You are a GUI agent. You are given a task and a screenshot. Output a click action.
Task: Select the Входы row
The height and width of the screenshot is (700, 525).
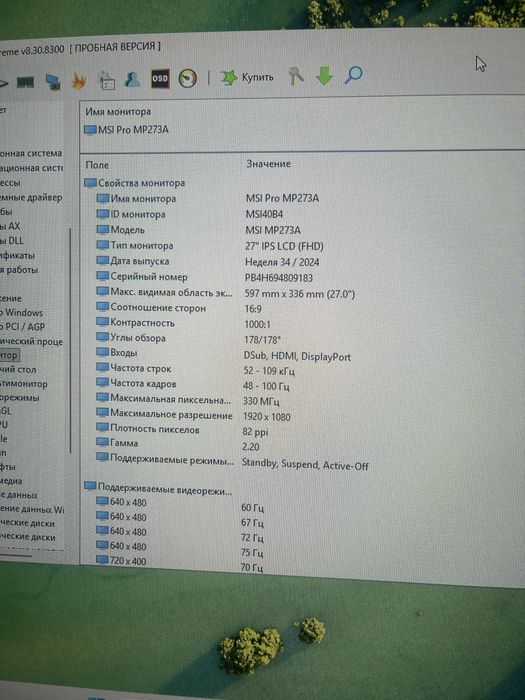pos(224,354)
